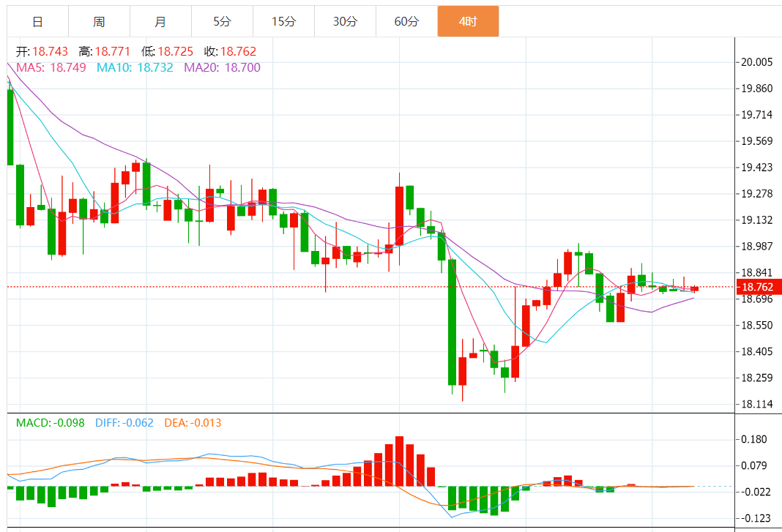Click the DEA: -0.013 label
The width and height of the screenshot is (782, 532).
(193, 423)
